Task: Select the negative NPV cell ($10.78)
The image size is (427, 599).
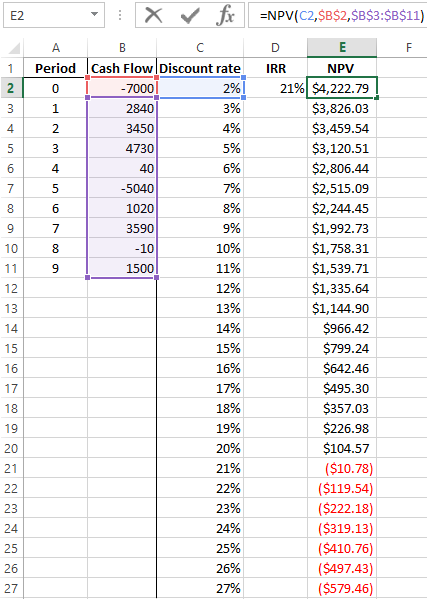Action: coord(342,468)
